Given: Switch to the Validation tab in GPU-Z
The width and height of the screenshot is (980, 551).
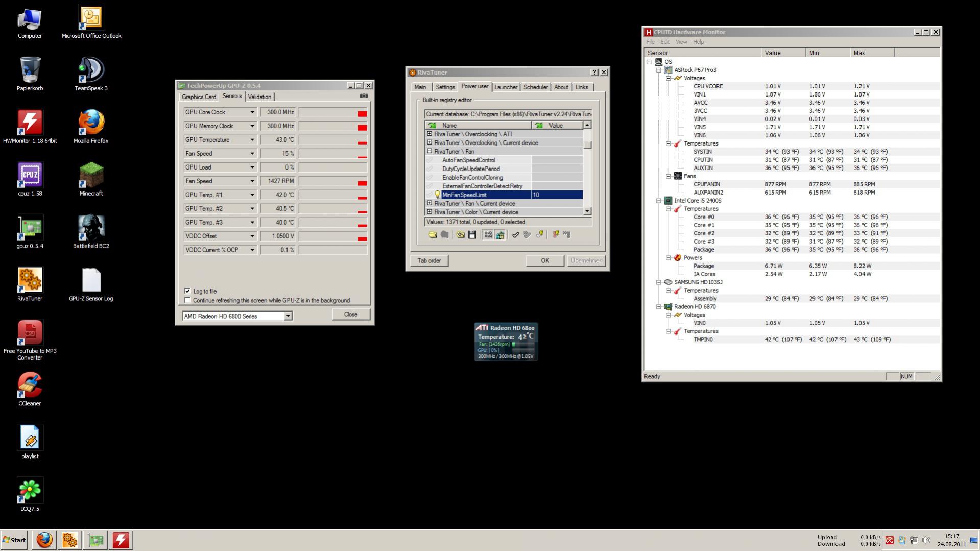Looking at the screenshot, I should 259,97.
